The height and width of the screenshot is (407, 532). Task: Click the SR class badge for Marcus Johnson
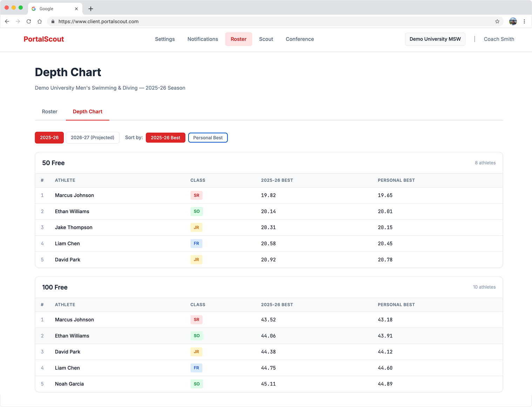(x=196, y=195)
